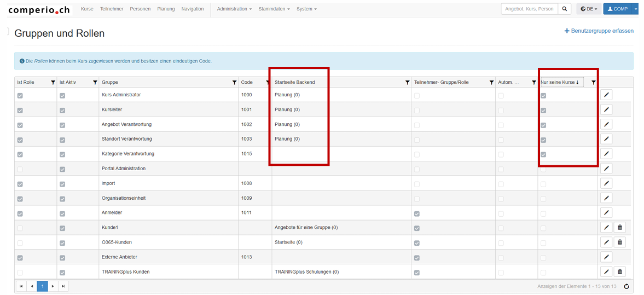Open filter for Ist Aktiv column
Viewport: 644px width, 295px height.
pos(95,83)
